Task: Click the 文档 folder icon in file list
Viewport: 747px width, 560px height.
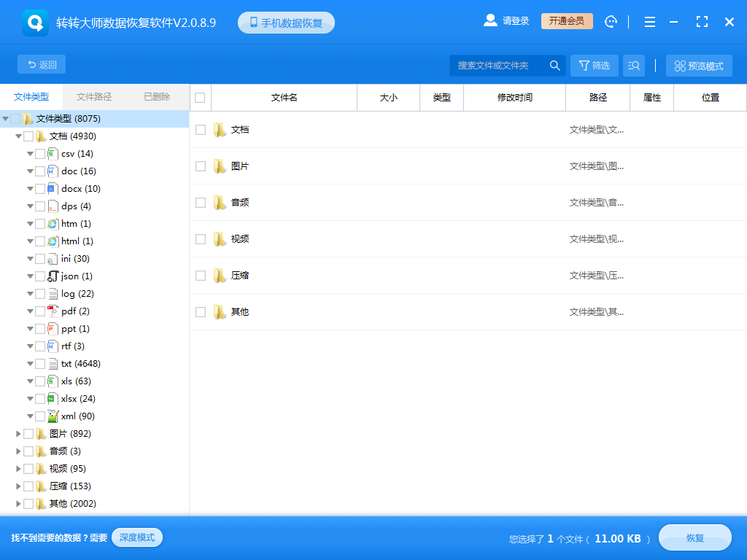Action: [x=220, y=130]
